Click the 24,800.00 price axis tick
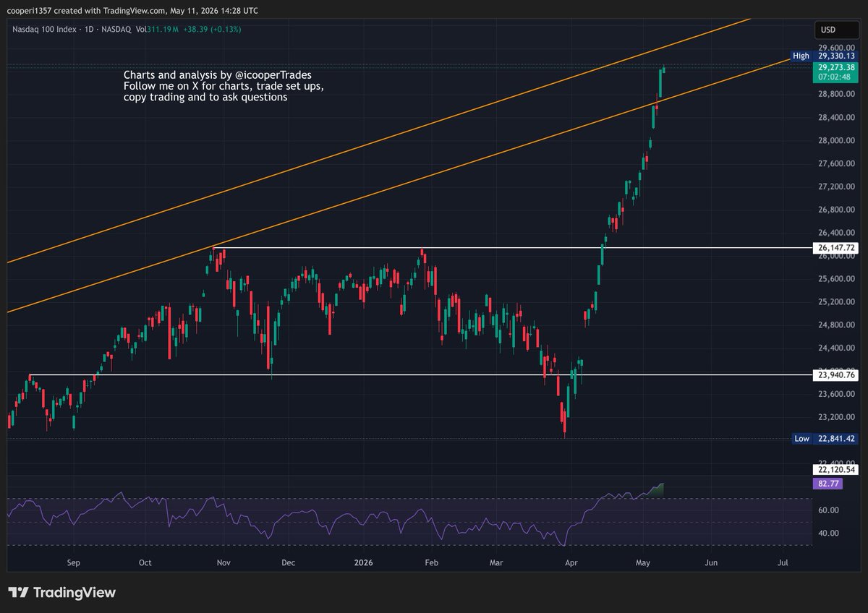Image resolution: width=868 pixels, height=613 pixels. tap(838, 325)
